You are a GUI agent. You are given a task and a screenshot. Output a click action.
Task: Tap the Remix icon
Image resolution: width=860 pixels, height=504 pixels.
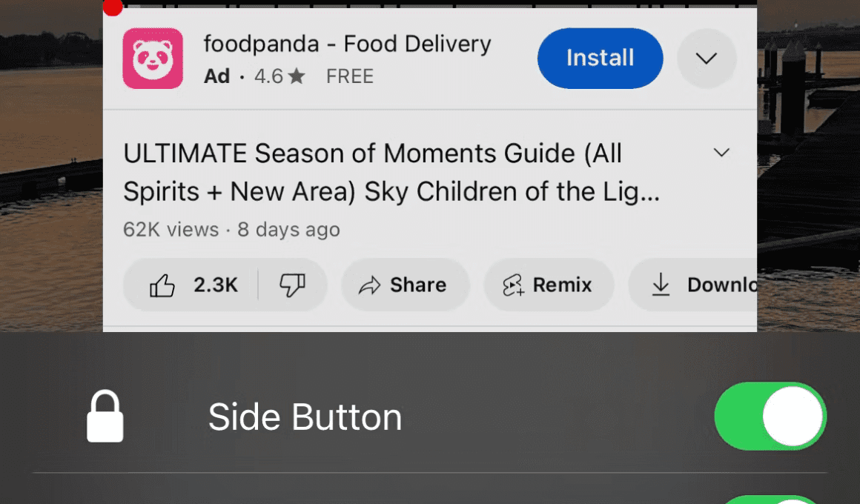[x=513, y=285]
